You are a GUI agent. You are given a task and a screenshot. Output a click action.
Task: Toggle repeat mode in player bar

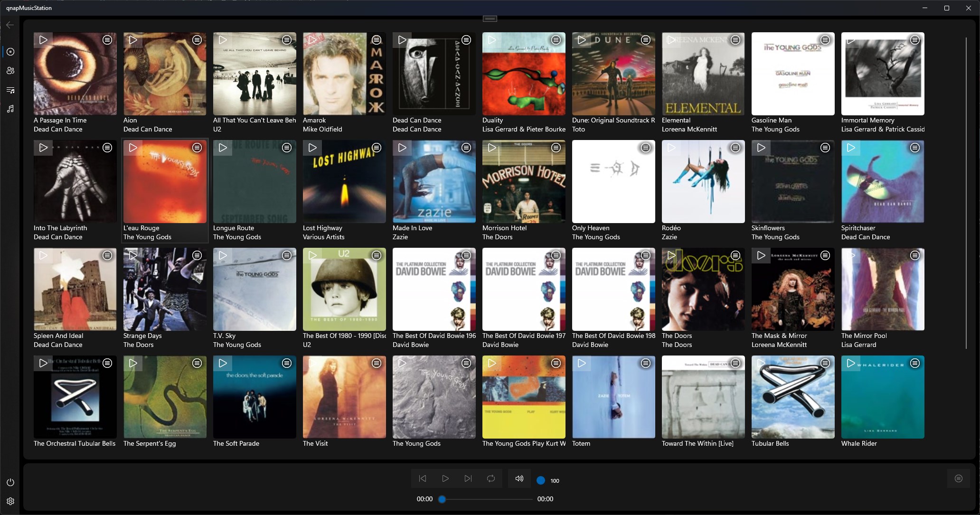(491, 478)
